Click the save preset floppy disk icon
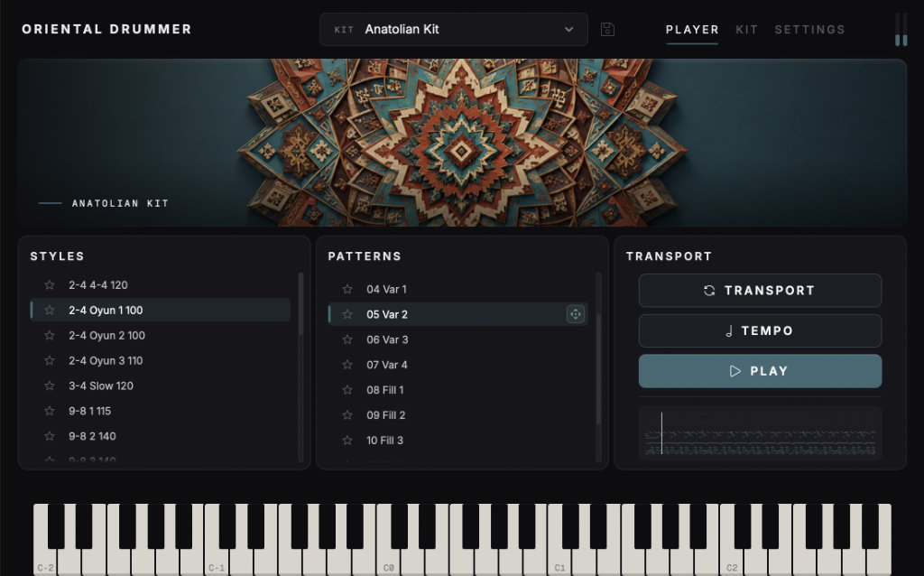Screen dimensions: 924x576 (607, 30)
